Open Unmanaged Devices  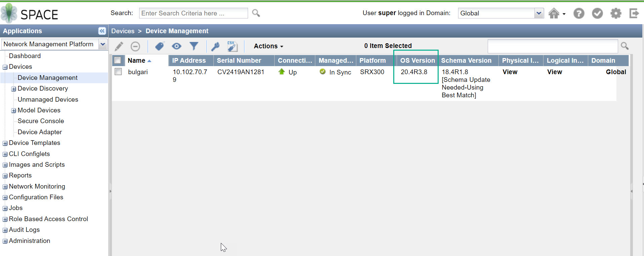coord(48,99)
